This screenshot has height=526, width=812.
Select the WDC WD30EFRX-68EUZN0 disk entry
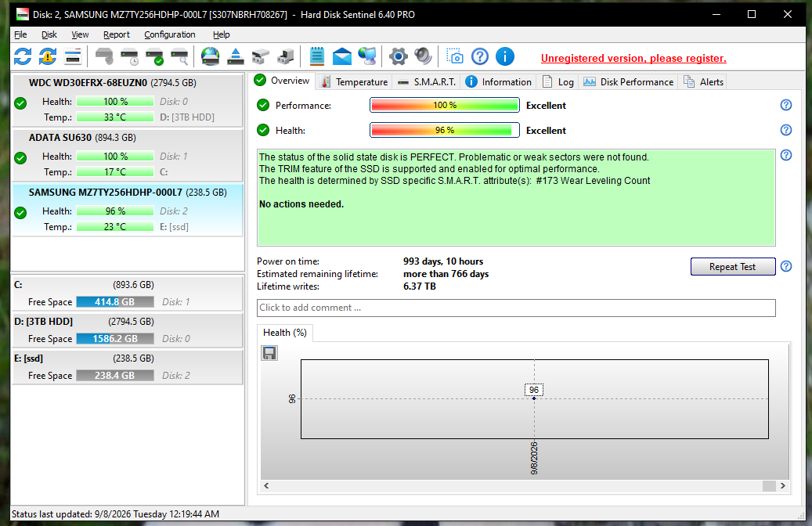point(128,100)
